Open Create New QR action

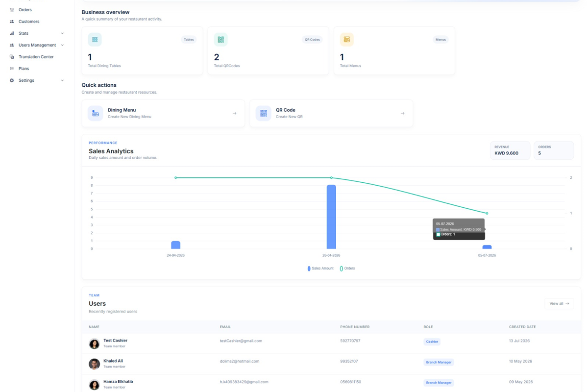(x=331, y=113)
